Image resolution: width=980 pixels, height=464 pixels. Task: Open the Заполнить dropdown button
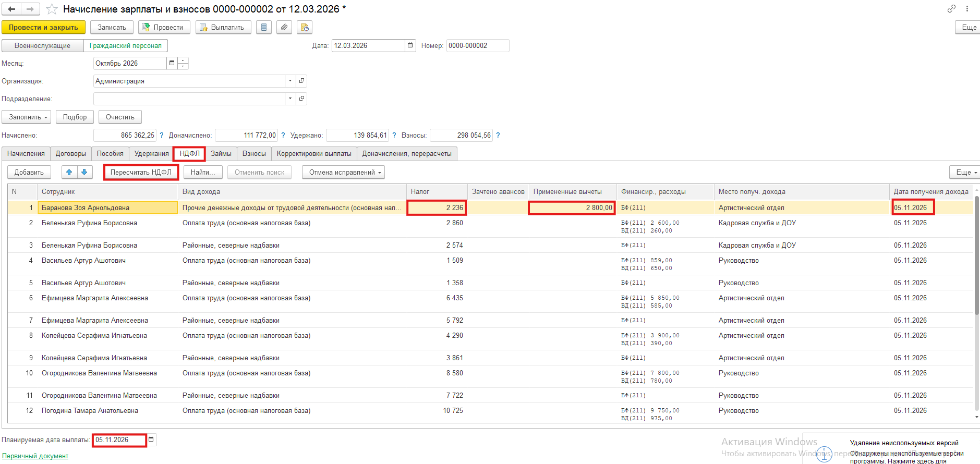coord(27,117)
